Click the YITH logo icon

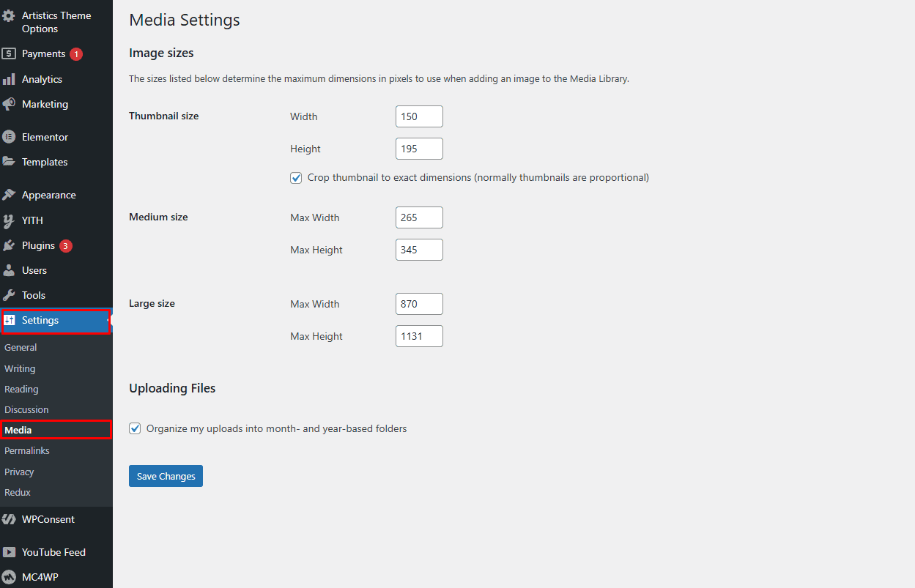pyautogui.click(x=9, y=220)
